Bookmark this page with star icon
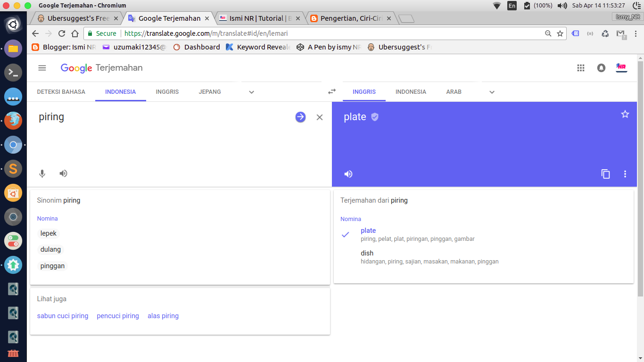The image size is (644, 362). click(x=560, y=33)
